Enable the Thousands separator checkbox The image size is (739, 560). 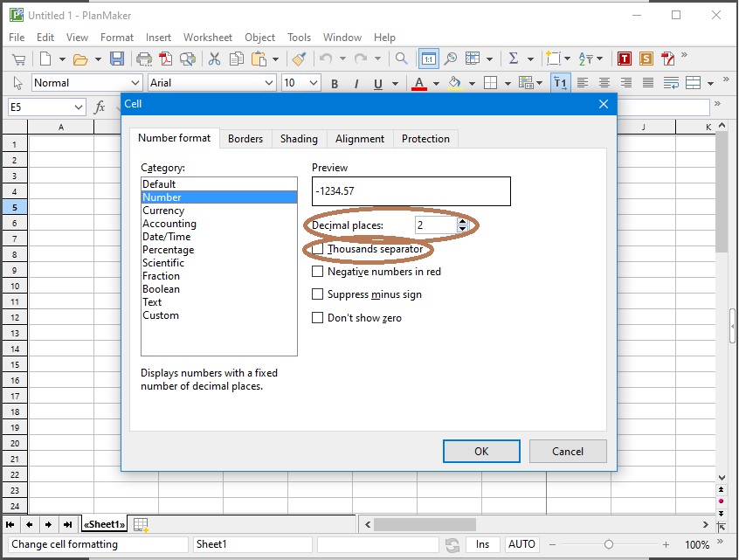tap(318, 249)
